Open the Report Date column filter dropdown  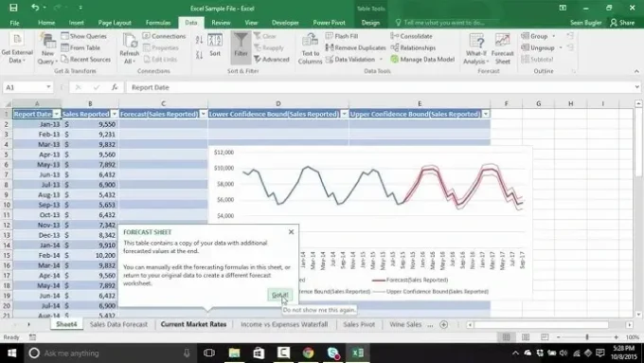click(x=57, y=114)
